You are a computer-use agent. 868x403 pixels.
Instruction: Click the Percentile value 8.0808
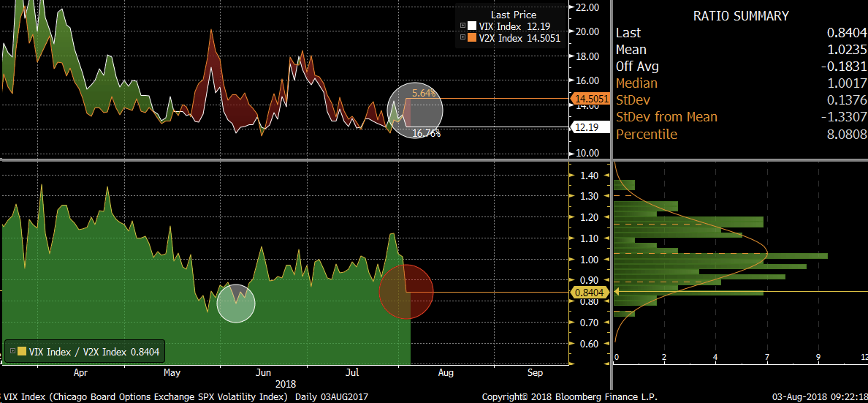847,134
